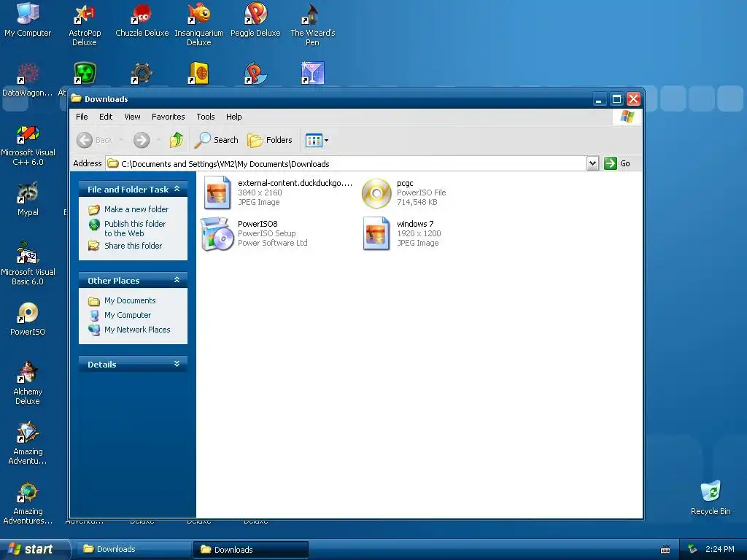Open Microsoft Visual C++ 6.0 shortcut
747x560 pixels.
(28, 145)
